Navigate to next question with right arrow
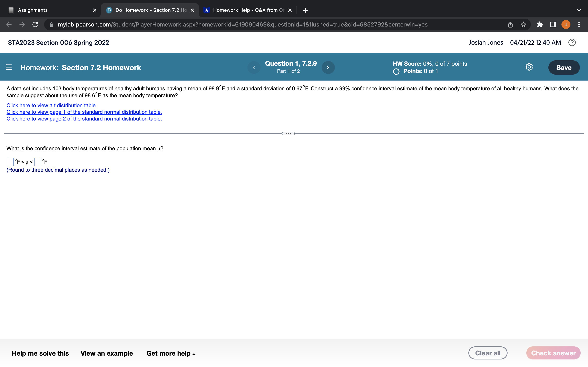This screenshot has height=367, width=588. click(x=328, y=67)
